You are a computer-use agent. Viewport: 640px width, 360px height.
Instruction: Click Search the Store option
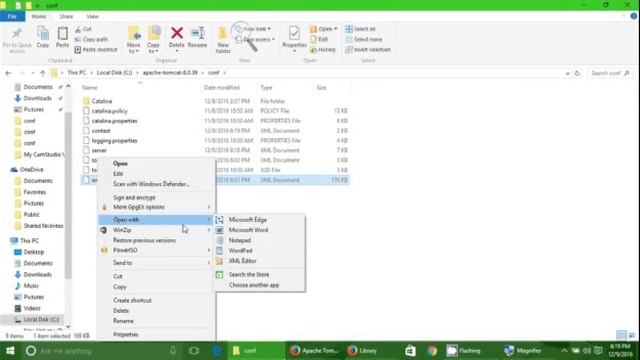260,275
